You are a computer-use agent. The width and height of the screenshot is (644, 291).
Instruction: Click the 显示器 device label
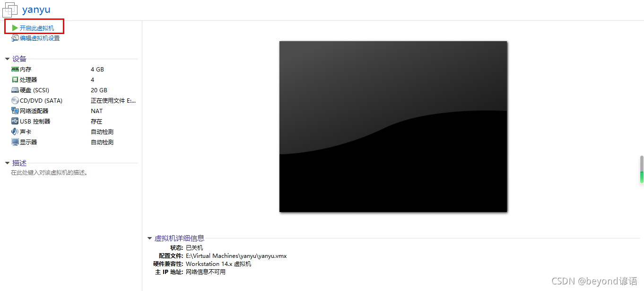tap(28, 142)
